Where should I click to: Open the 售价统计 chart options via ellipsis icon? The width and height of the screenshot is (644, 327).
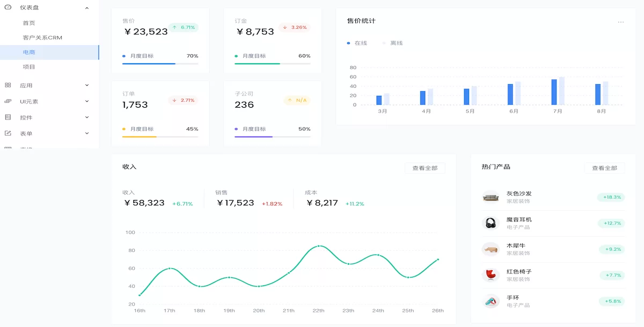[x=621, y=21]
